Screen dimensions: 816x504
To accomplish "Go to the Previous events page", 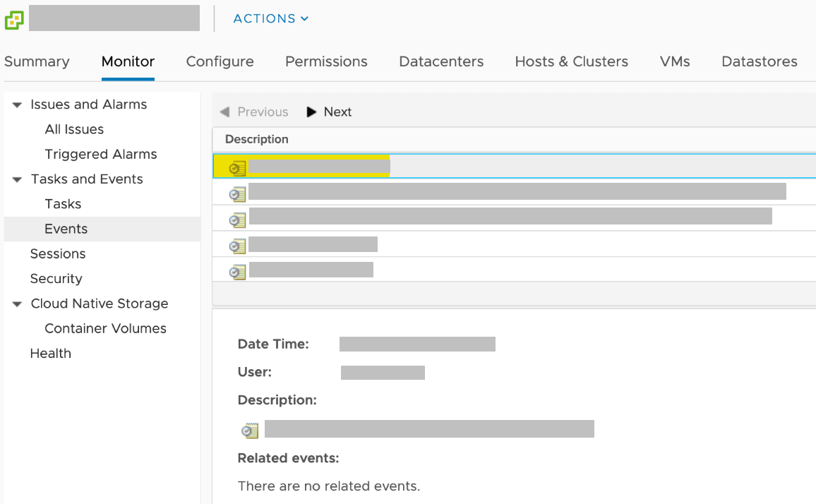I will click(254, 112).
